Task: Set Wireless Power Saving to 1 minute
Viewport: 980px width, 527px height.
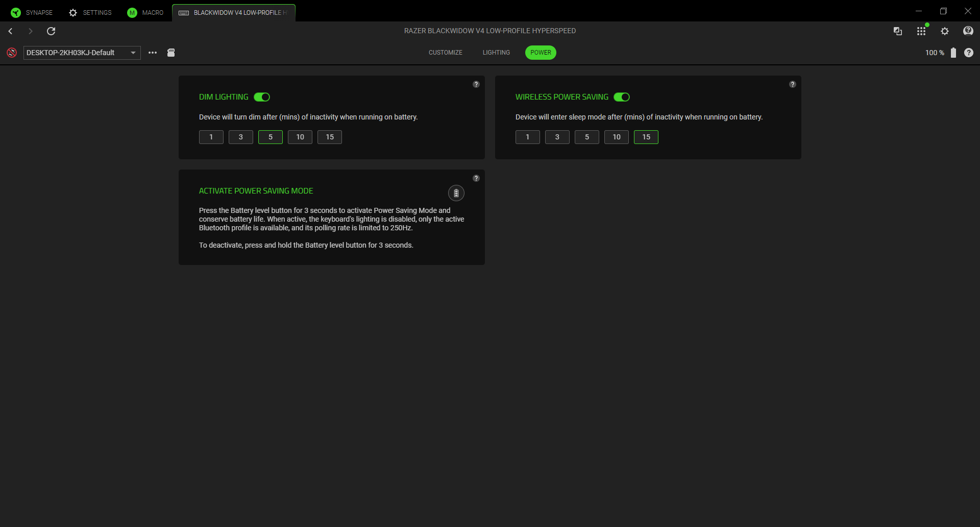Action: [528, 137]
